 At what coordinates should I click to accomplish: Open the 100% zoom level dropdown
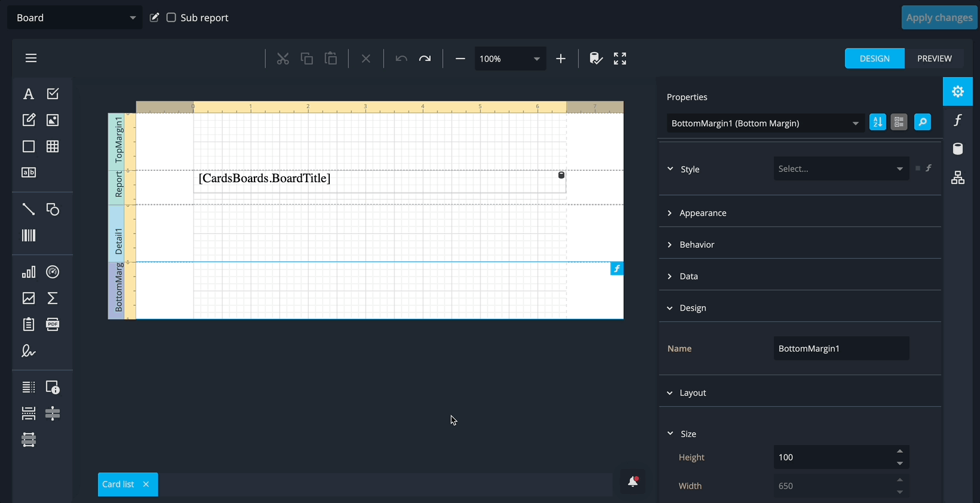pyautogui.click(x=510, y=59)
